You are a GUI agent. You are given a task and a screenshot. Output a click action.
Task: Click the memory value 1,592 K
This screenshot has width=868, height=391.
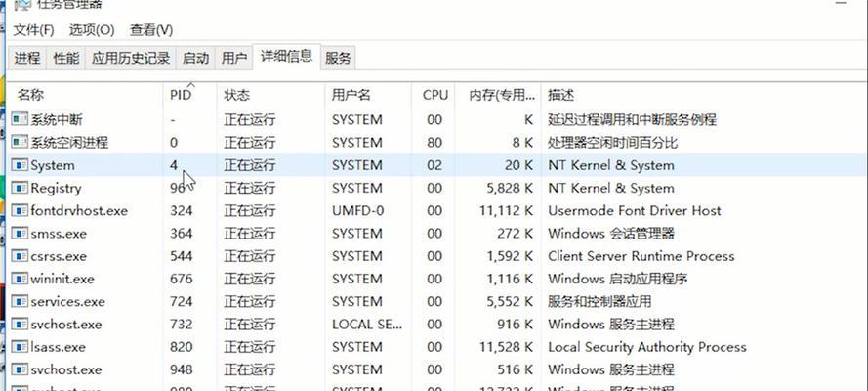510,256
